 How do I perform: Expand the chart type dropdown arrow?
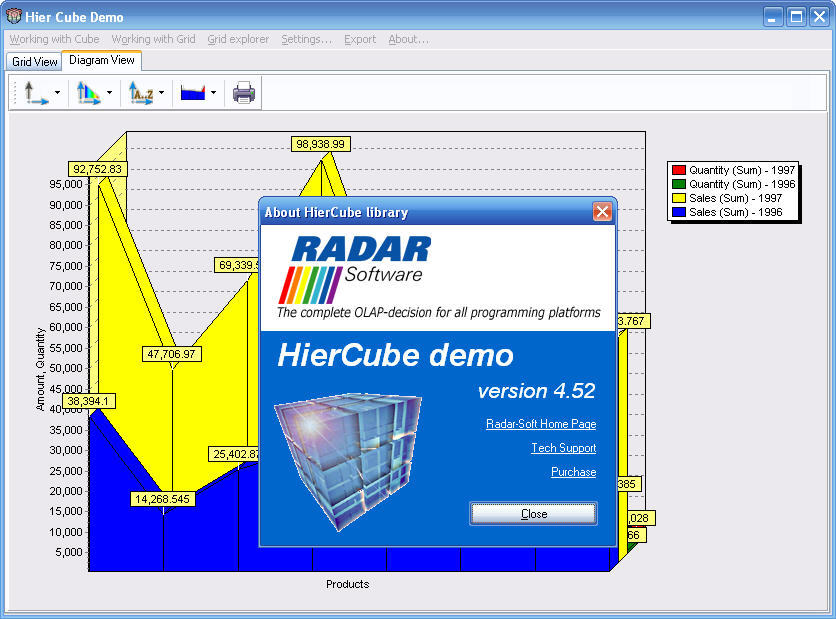(213, 94)
